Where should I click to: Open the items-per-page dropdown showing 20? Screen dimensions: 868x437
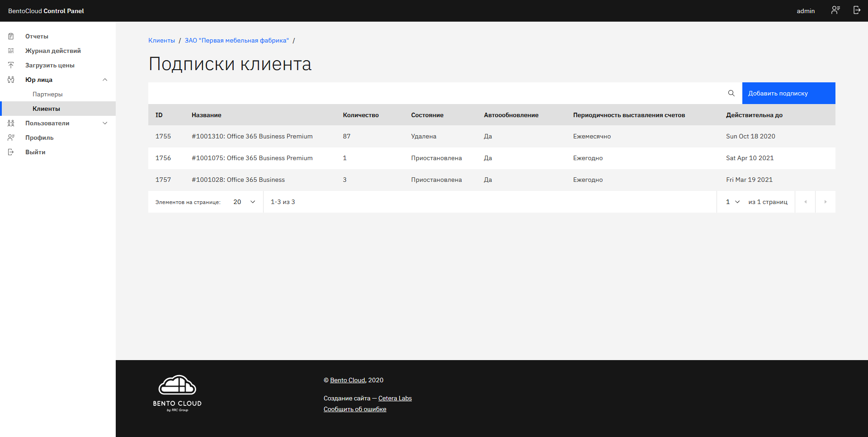(244, 202)
